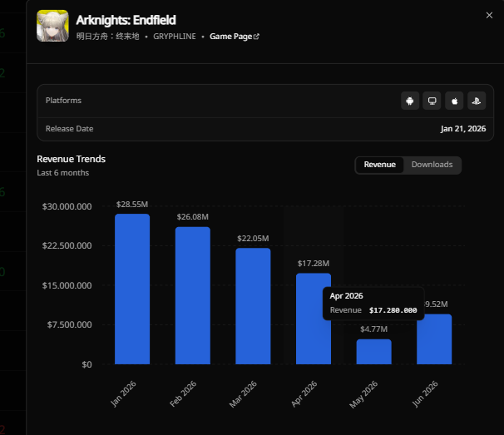The image size is (504, 435).
Task: Switch the chart to Downloads
Action: point(432,165)
